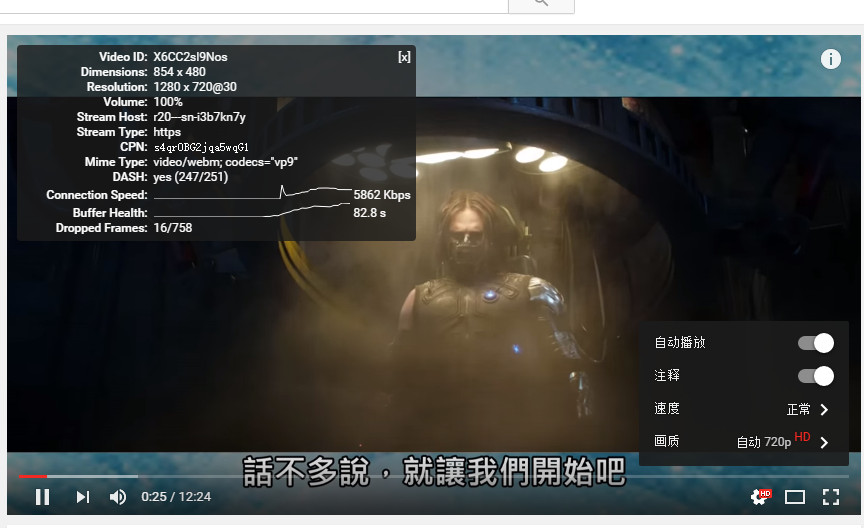Close the stats panel with [x]

click(404, 57)
